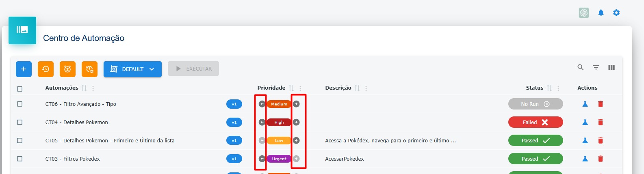
Task: Click v1 version badge of CT04
Action: (234, 122)
